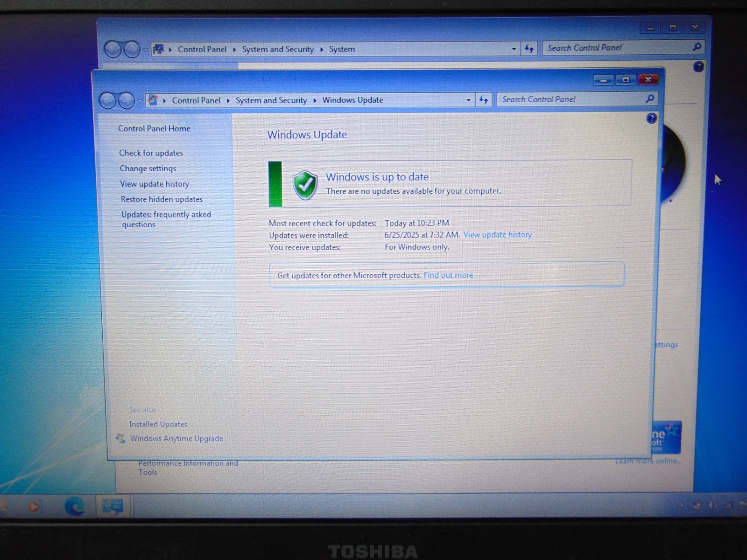Click the green shield status icon
The image size is (747, 560).
[x=305, y=184]
